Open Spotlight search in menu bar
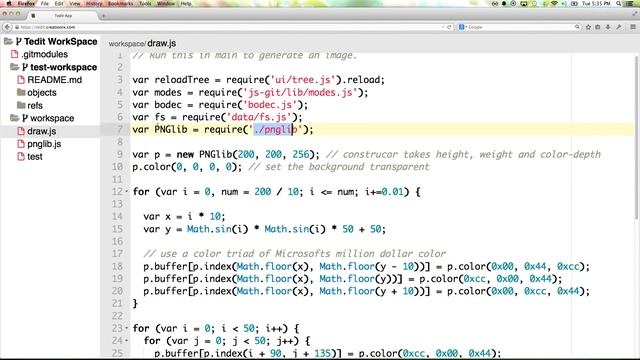 click(x=619, y=3)
